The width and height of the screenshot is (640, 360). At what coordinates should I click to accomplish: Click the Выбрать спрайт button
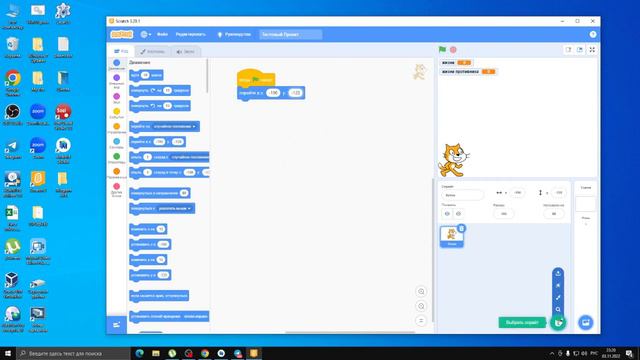522,322
